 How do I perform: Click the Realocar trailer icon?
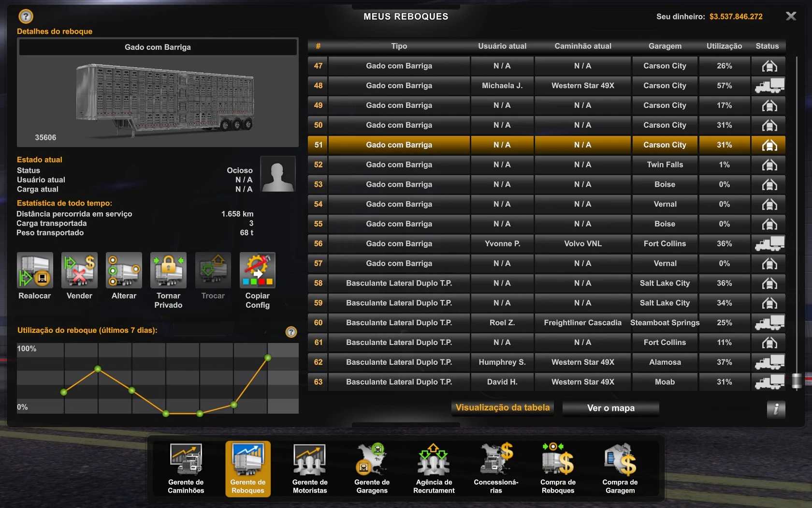click(x=35, y=270)
